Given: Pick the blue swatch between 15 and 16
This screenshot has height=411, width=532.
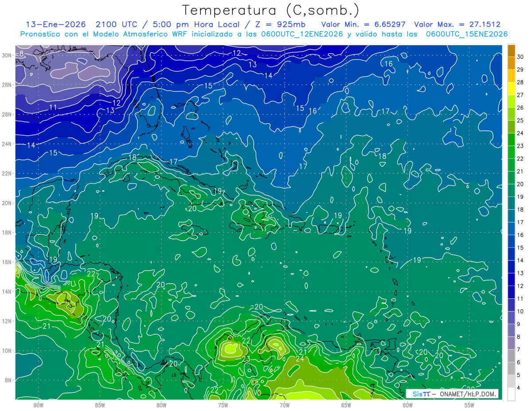Looking at the screenshot, I should coord(511,242).
